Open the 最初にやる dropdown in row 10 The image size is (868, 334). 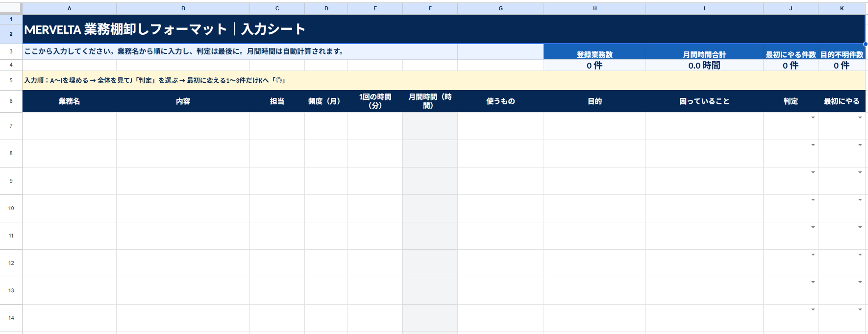coord(860,200)
